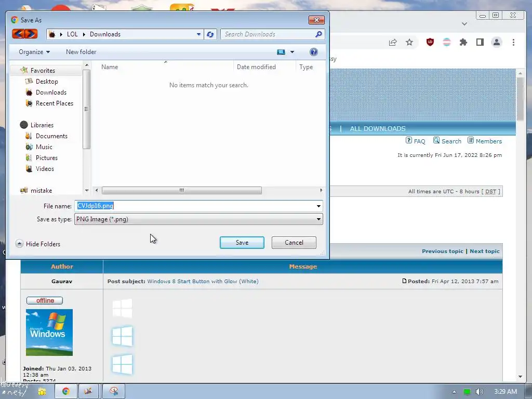Select Videos library
Viewport: 532px width, 399px height.
coord(45,169)
